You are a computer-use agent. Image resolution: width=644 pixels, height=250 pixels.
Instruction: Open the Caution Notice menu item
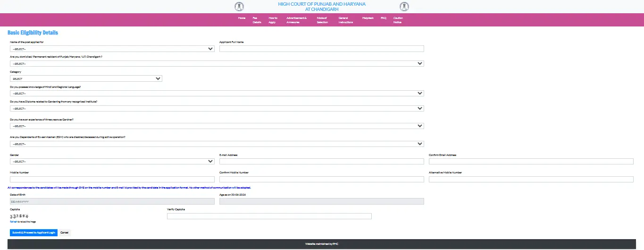398,20
